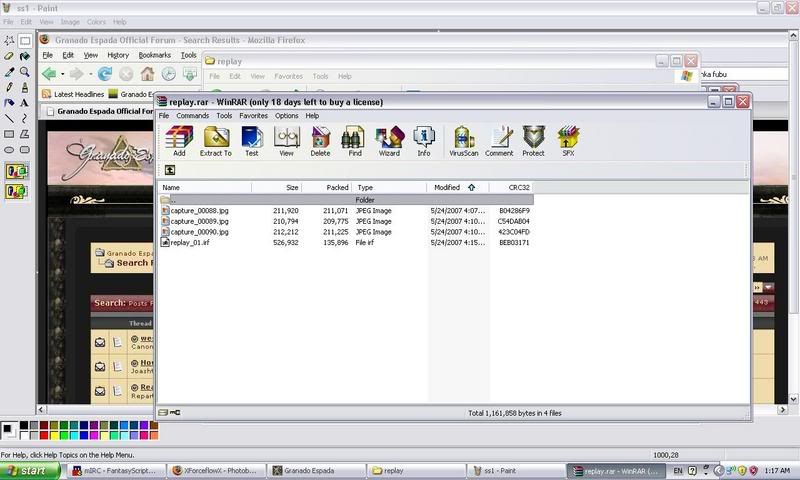Select the Pencil tool in Paint

[9, 87]
